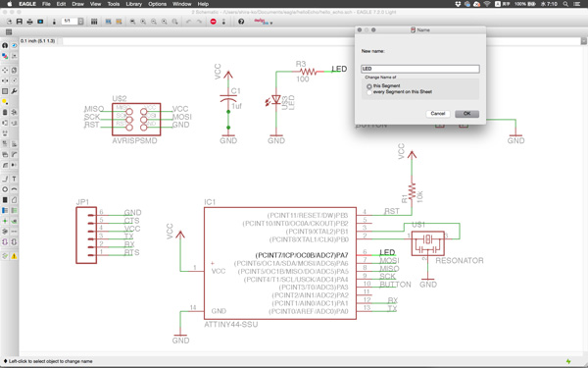This screenshot has height=368, width=588.
Task: Select the Info tool
Action: pos(5,45)
